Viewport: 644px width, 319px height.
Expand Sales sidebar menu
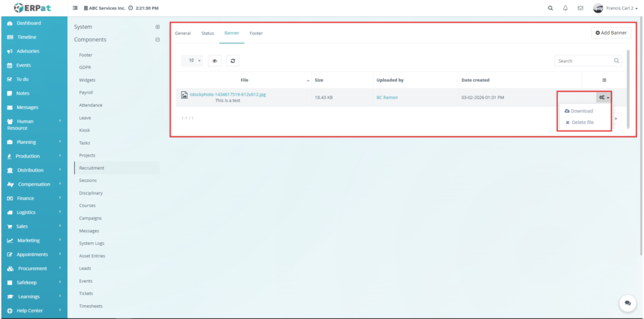(34, 226)
